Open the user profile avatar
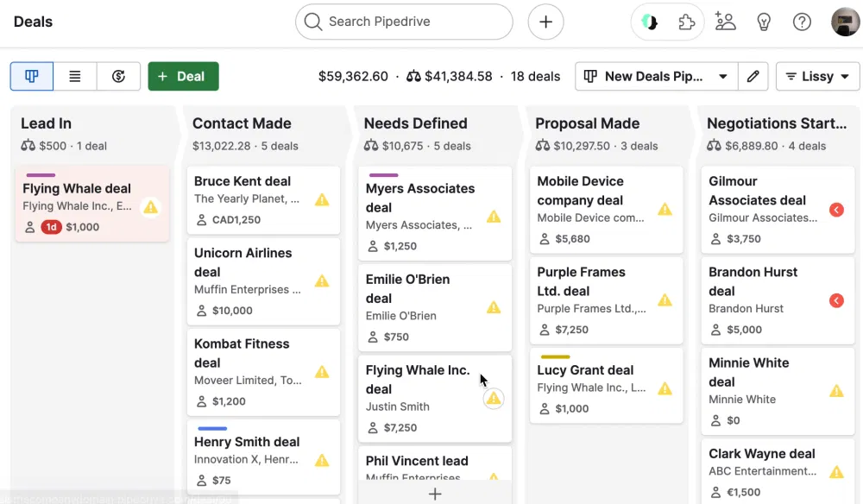Screen dimensions: 863x504 (845, 22)
